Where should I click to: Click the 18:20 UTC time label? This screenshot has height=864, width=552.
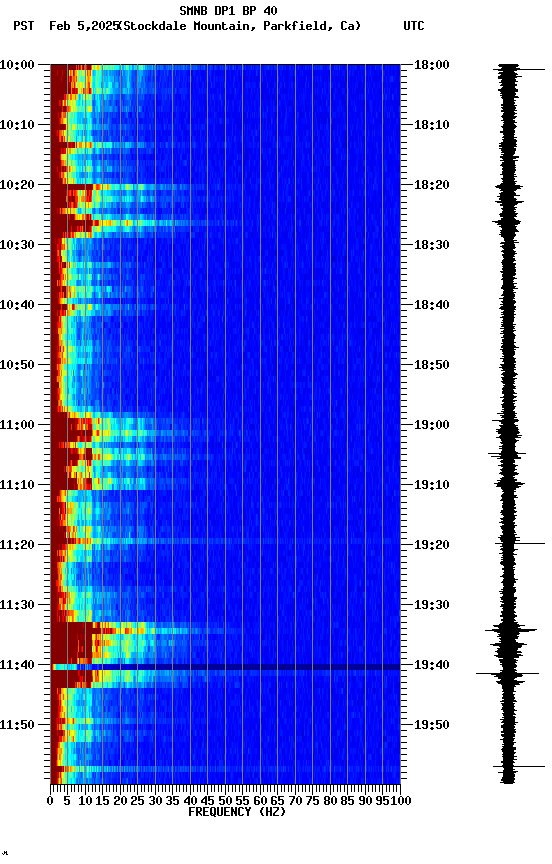(432, 185)
